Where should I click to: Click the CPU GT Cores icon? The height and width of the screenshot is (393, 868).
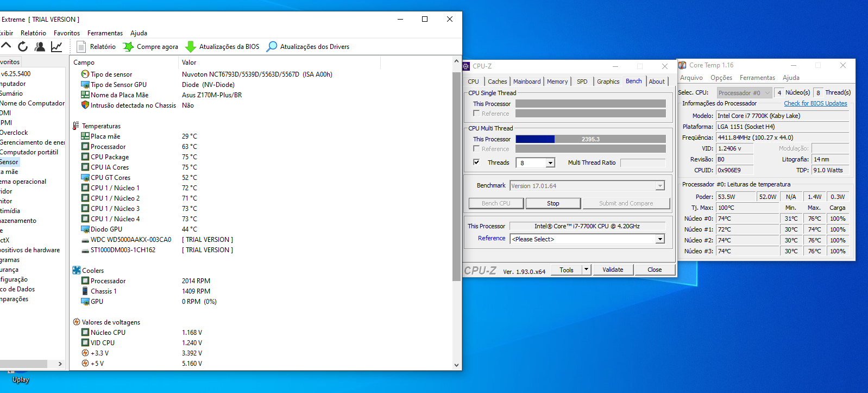(85, 178)
